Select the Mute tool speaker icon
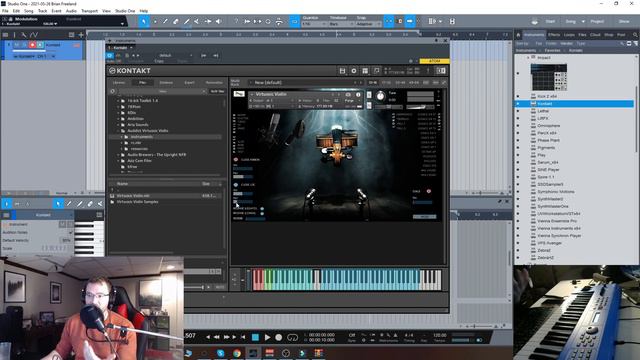The image size is (640, 360). tap(218, 21)
